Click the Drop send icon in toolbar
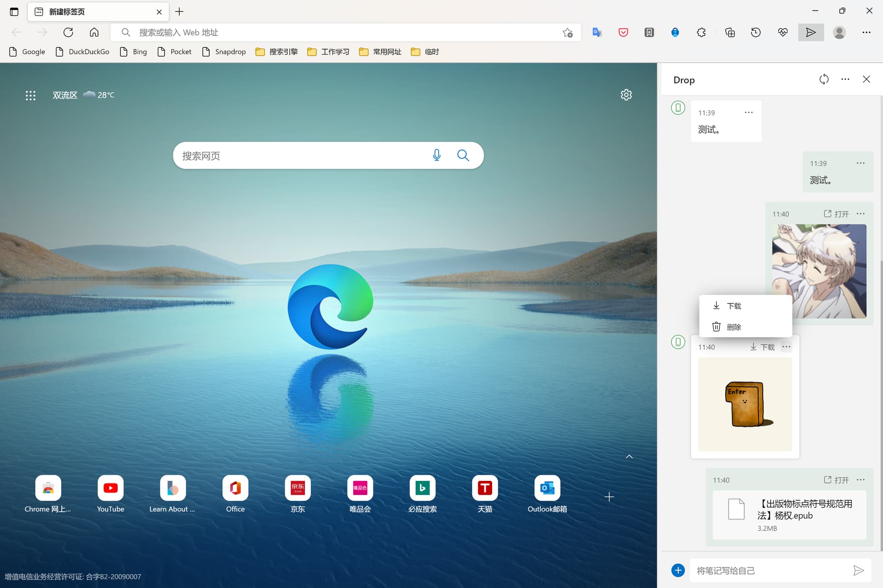 tap(810, 32)
